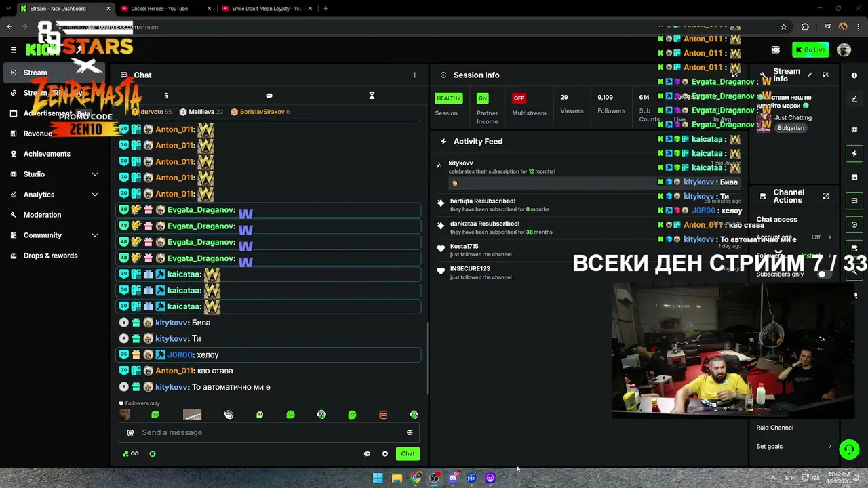The image size is (868, 488).
Task: Edit Stream info with pencil icon
Action: pos(810,75)
